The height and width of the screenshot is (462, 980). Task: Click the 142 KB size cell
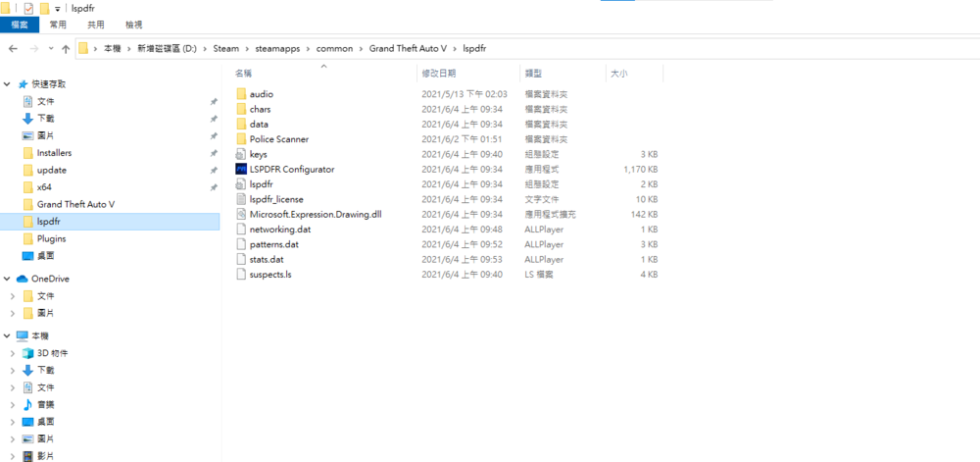(x=644, y=215)
